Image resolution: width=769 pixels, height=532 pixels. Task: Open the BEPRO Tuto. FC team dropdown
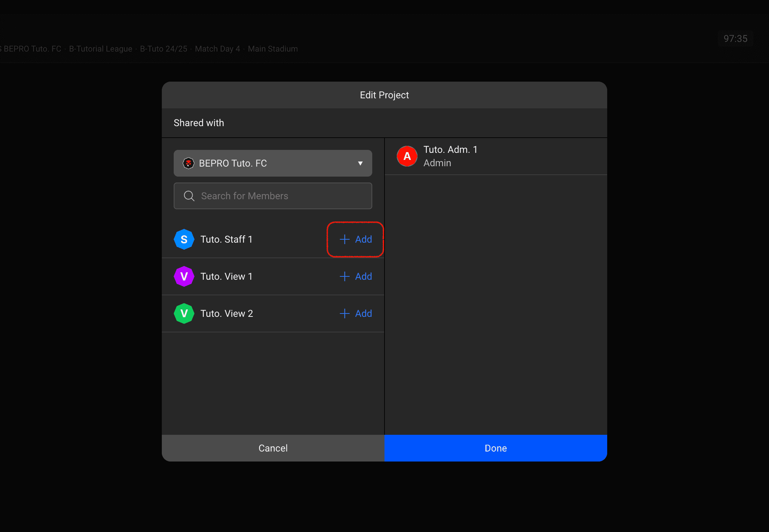click(272, 163)
